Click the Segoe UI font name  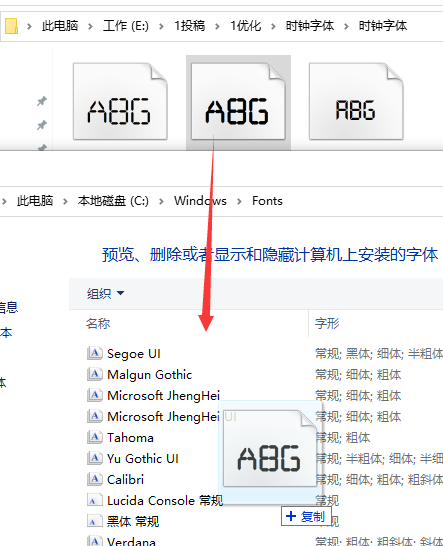(134, 354)
